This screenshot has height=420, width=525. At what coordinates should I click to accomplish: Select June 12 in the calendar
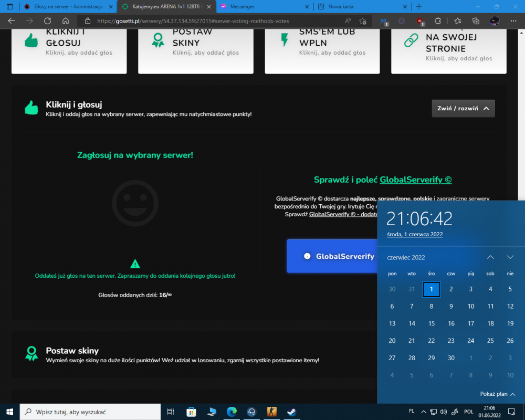(510, 306)
